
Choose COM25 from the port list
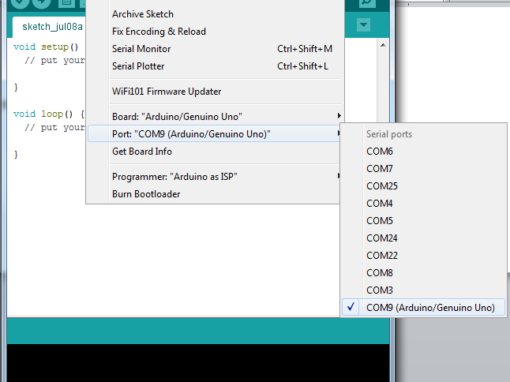[423, 186]
